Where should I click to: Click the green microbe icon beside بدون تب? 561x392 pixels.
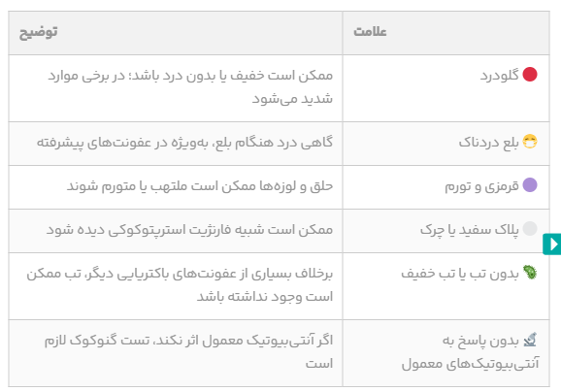coord(530,273)
